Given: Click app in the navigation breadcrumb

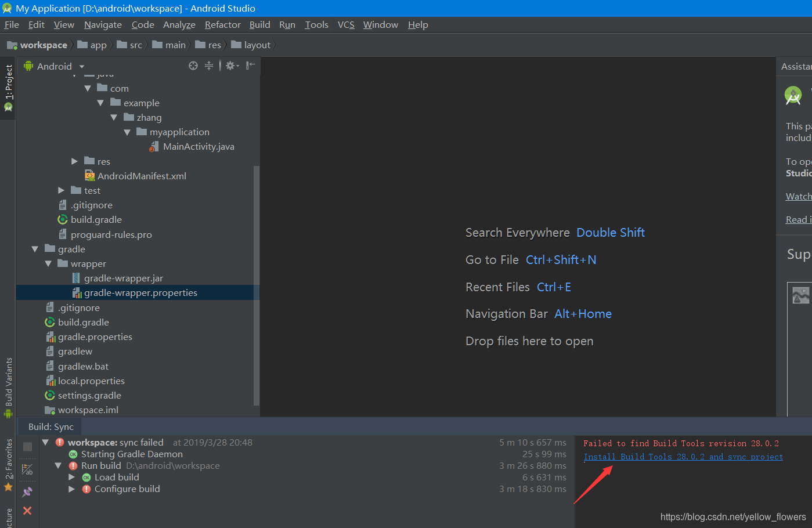Looking at the screenshot, I should click(x=92, y=45).
